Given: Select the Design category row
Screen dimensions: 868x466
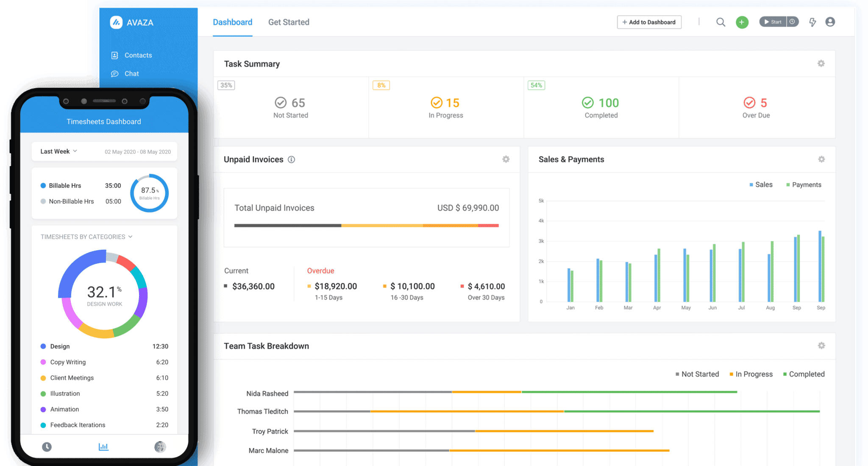Looking at the screenshot, I should [104, 346].
